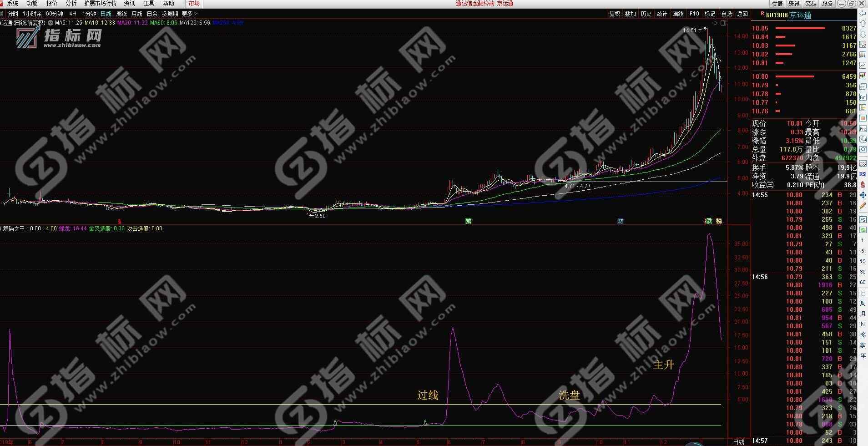The image size is (868, 446).
Task: Toggle 复权 price adjustment mode
Action: (x=615, y=14)
